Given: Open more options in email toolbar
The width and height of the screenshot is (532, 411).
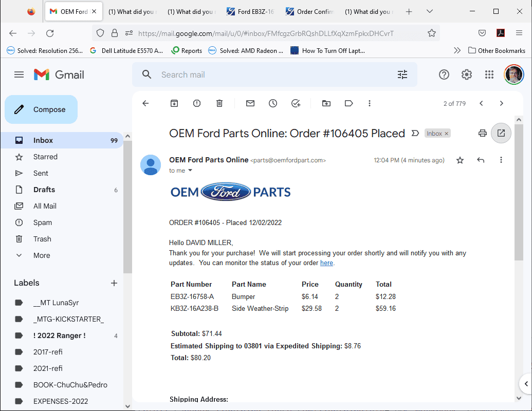Looking at the screenshot, I should pos(370,103).
